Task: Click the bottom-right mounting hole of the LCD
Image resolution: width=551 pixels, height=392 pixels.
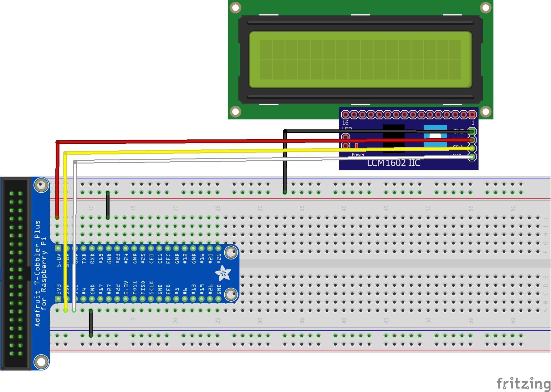Action: [486, 111]
